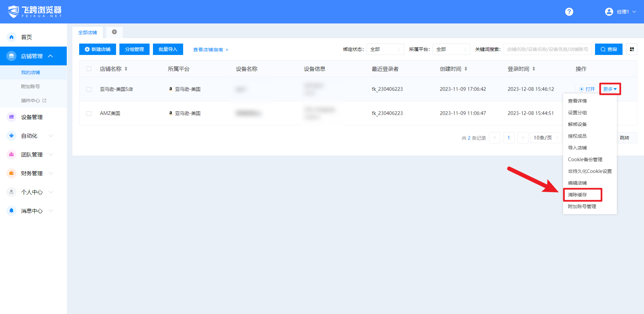The image size is (644, 314).
Task: Open the binding status dropdown
Action: click(x=385, y=49)
